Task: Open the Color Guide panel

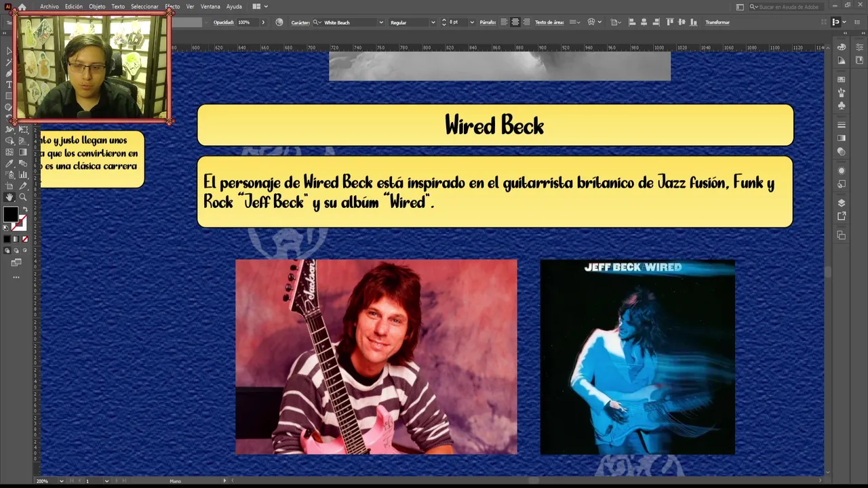Action: (842, 60)
